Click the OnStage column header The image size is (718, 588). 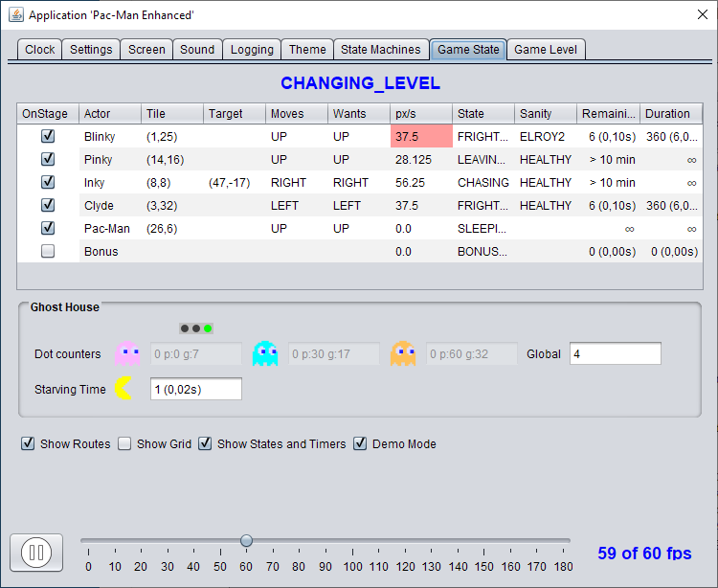point(48,114)
